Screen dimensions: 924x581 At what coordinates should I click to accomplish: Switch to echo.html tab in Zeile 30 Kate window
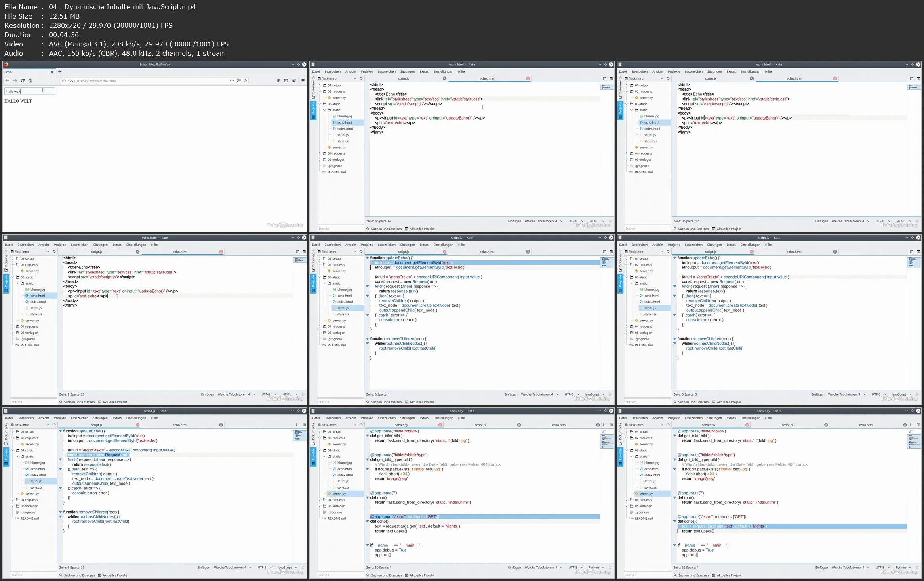[x=559, y=425]
